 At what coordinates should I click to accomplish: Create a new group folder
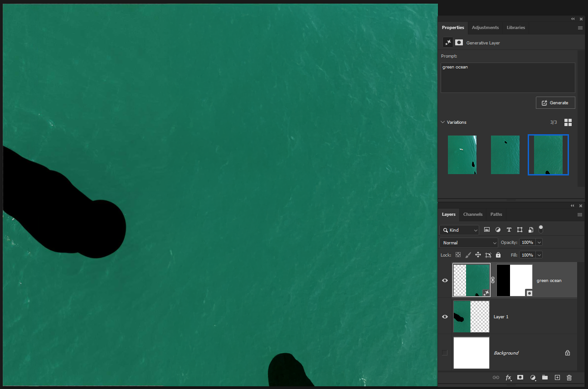point(545,377)
